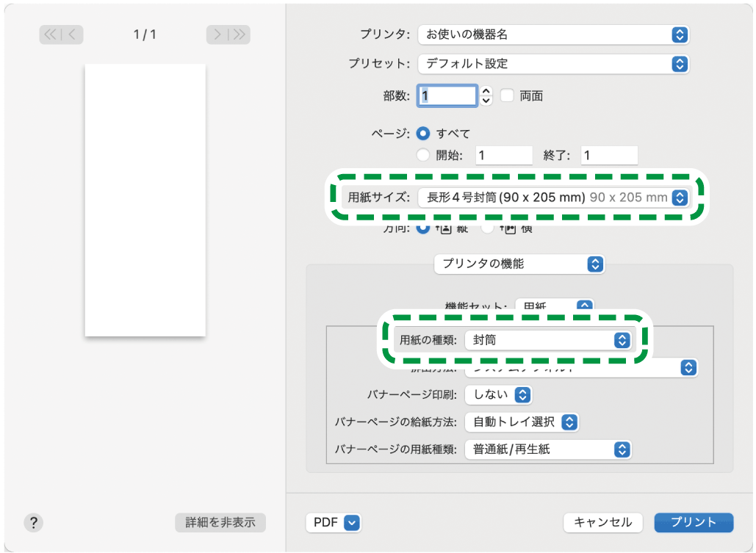Click inside the 部数 copies input field
Screen dimensions: 756x553
coord(447,95)
